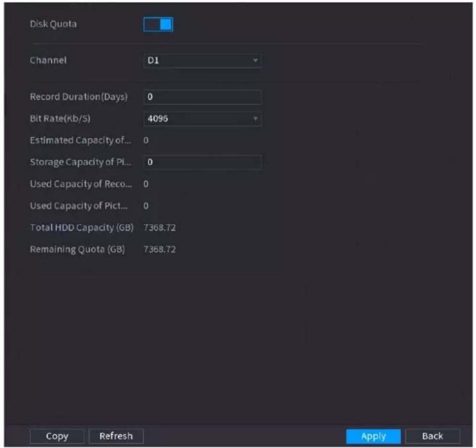Screen dimensions: 476x448
Task: Click the Total HDD Capacity (GB) label
Action: (x=82, y=228)
